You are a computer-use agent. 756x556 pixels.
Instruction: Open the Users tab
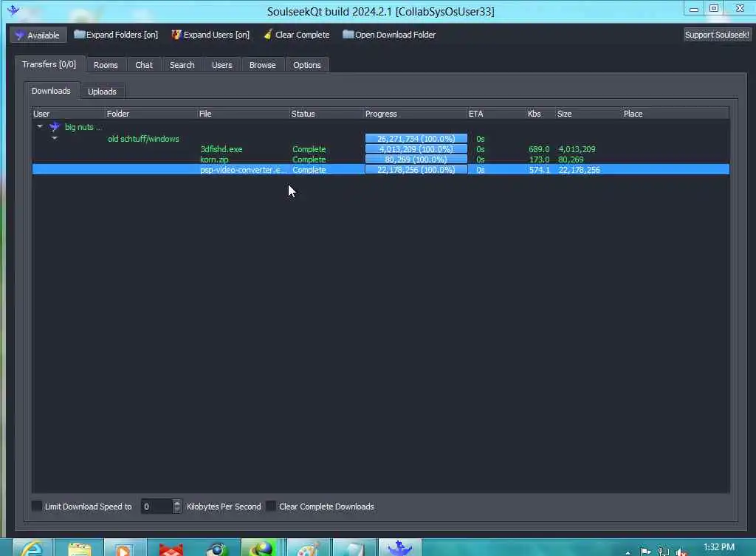(x=221, y=65)
